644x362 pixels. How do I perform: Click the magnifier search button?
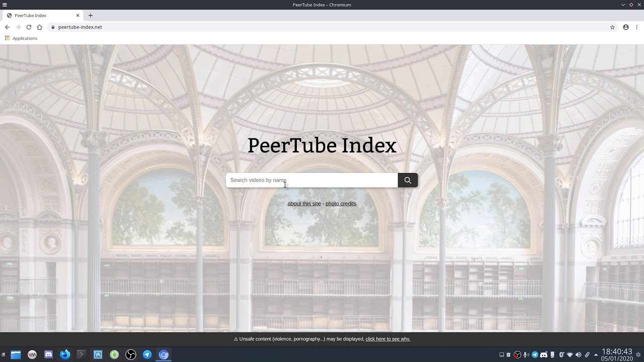(408, 180)
